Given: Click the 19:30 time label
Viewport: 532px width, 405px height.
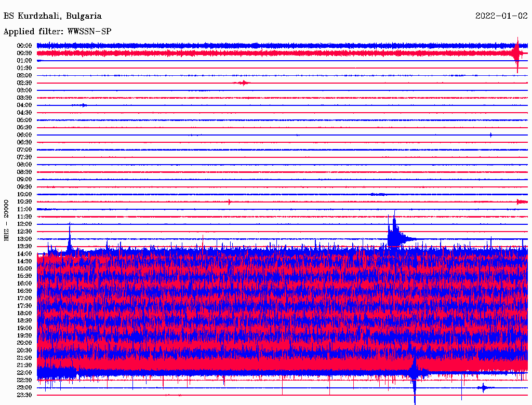Looking at the screenshot, I should (x=24, y=336).
